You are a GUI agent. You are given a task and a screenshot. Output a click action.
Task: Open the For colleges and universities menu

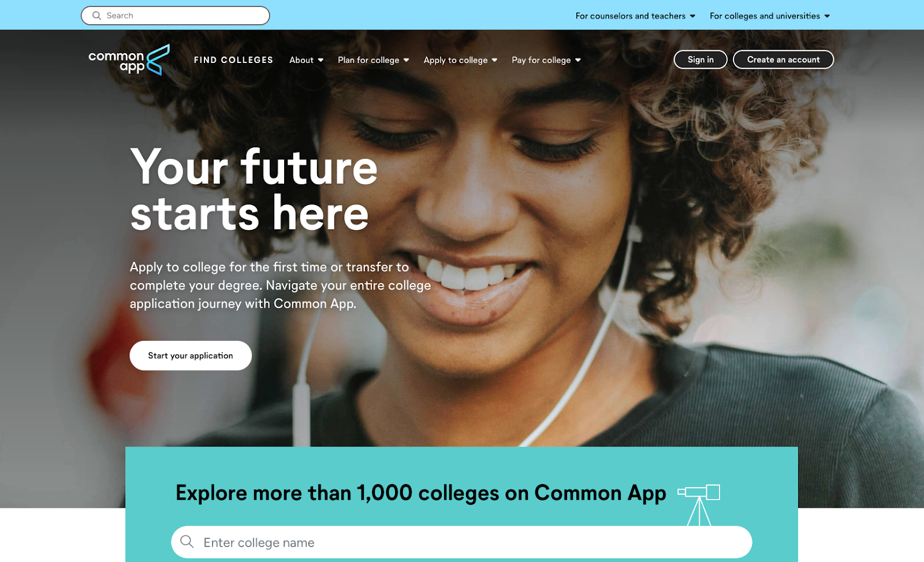770,16
